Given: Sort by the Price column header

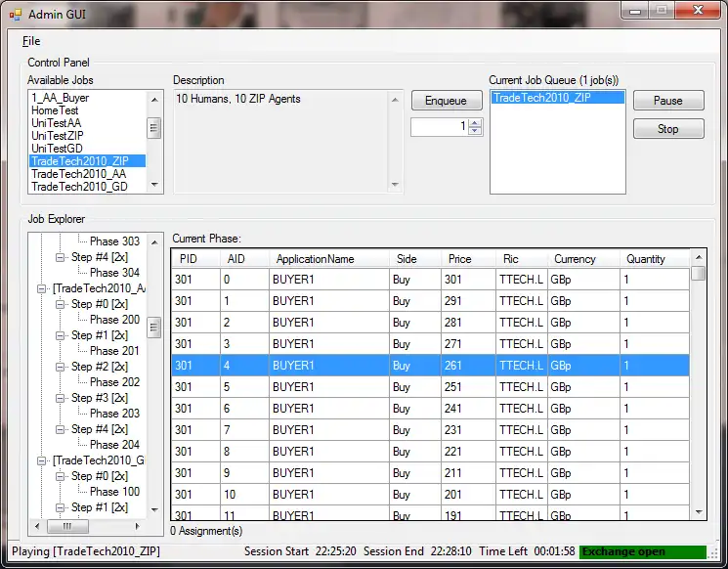Looking at the screenshot, I should 468,259.
